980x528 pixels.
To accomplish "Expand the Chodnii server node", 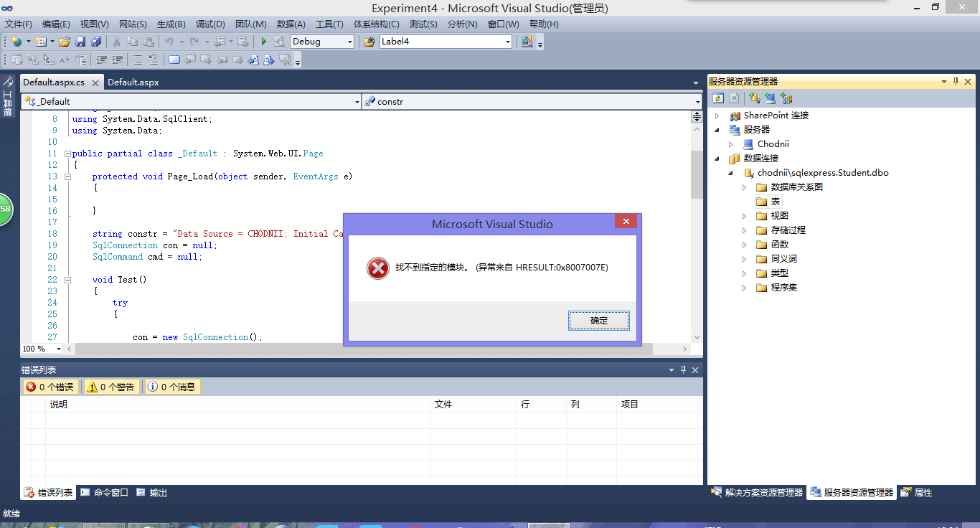I will [731, 144].
